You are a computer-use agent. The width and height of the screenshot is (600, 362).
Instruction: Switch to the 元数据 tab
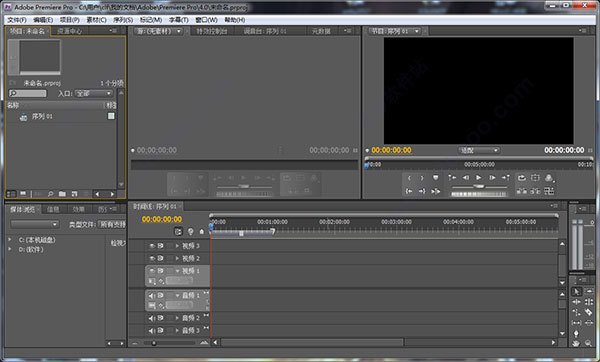pos(321,31)
